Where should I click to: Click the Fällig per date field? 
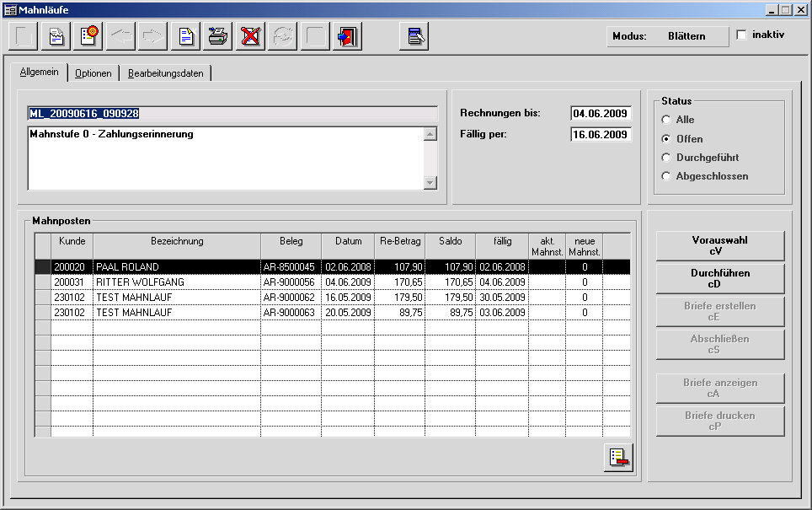600,135
